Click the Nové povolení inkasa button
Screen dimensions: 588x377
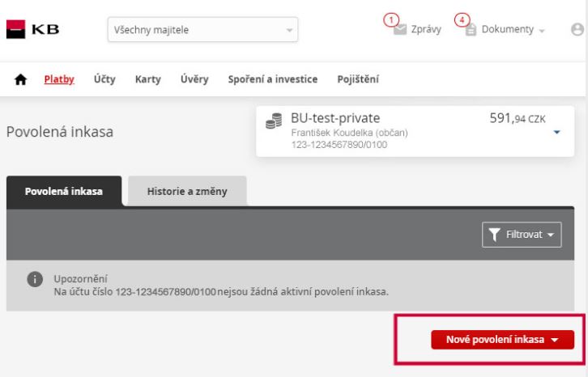coord(502,340)
